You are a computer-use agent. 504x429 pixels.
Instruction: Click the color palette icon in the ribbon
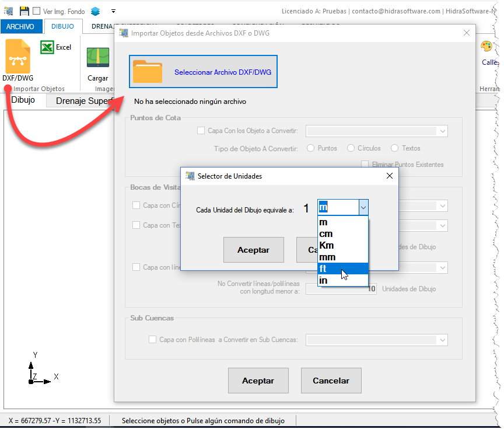[x=486, y=47]
